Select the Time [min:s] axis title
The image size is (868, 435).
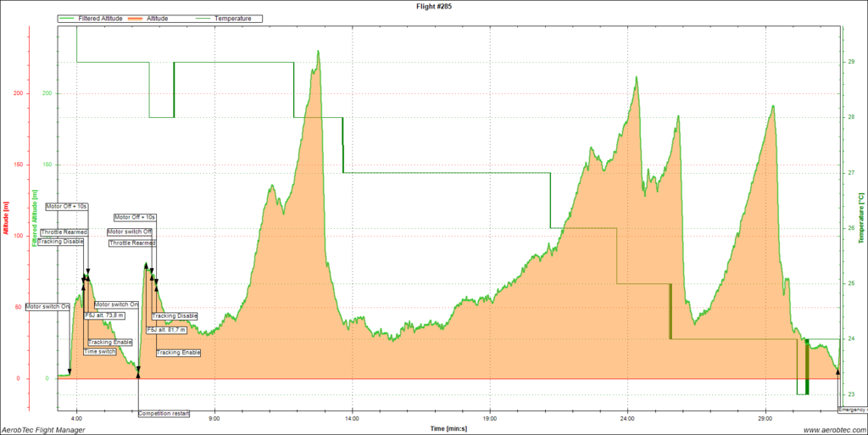point(449,428)
